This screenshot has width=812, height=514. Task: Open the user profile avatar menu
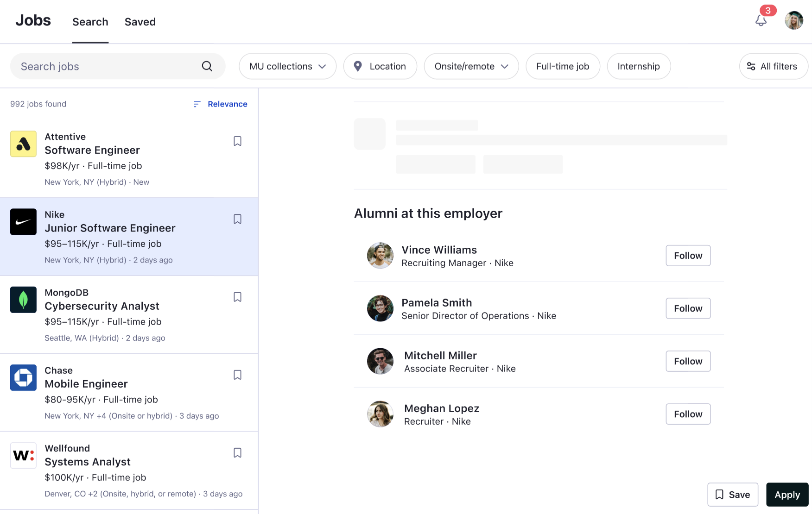click(794, 20)
